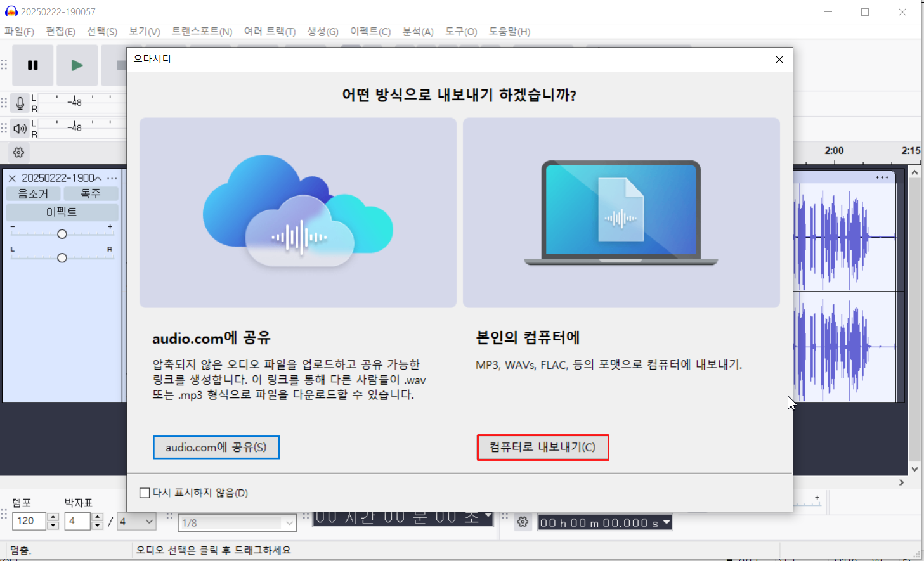The height and width of the screenshot is (561, 924).
Task: Click the 2:00 mark on the timeline ruler
Action: (834, 151)
